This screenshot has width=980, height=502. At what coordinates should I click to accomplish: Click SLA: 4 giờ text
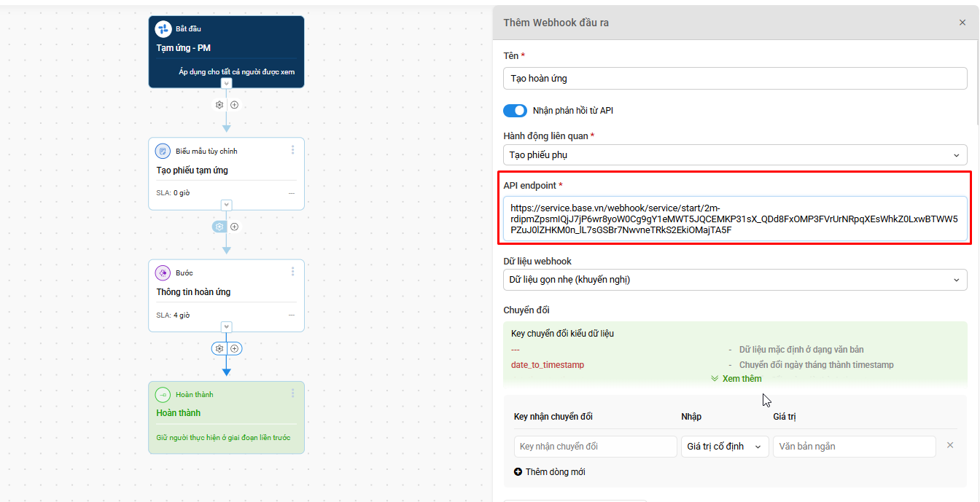173,315
